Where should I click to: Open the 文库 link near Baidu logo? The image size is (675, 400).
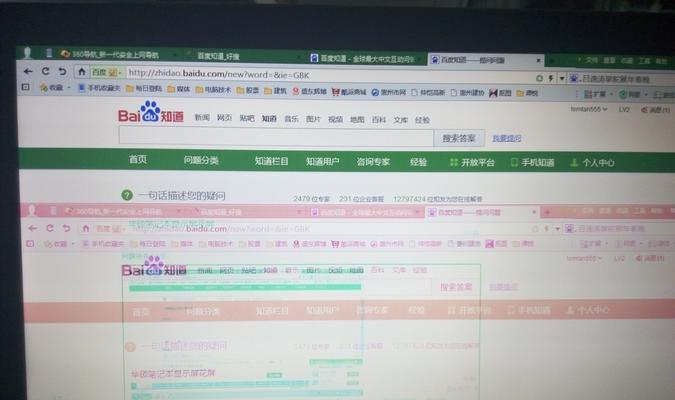click(401, 120)
